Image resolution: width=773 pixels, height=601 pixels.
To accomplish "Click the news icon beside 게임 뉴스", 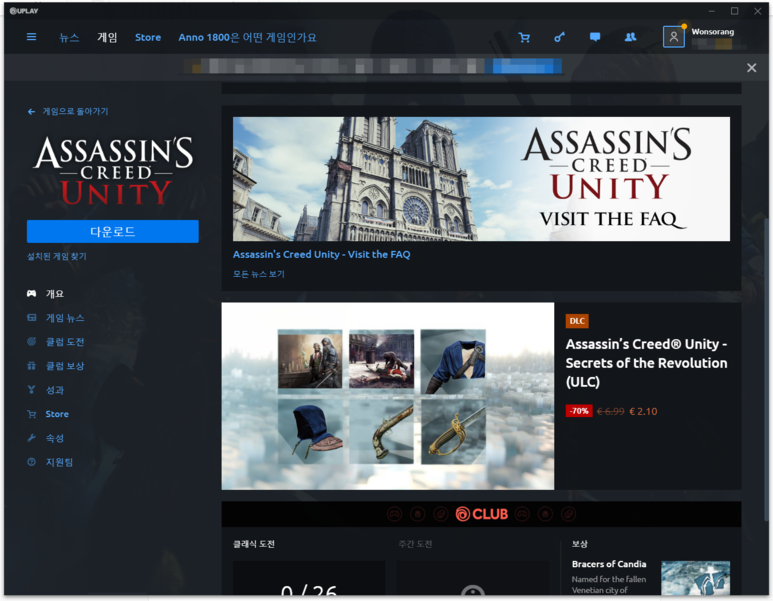I will tap(32, 318).
